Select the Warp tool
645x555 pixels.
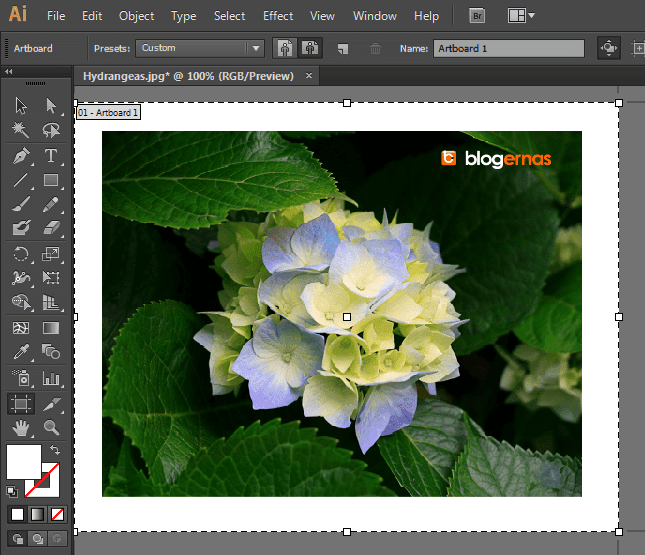pos(21,278)
